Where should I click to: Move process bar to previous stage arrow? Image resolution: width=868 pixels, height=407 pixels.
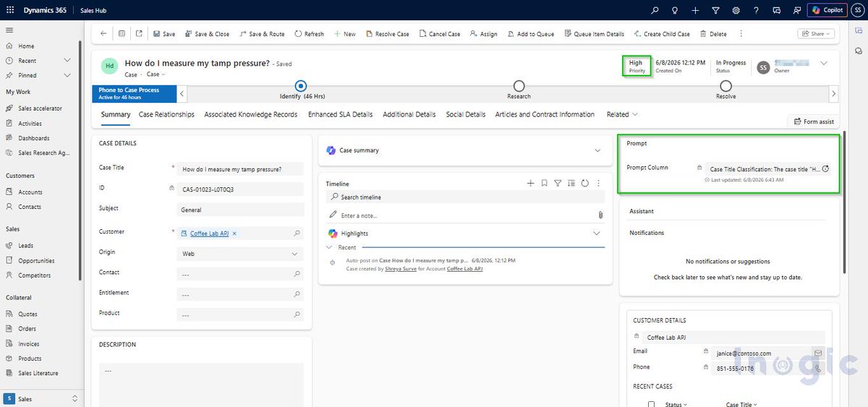182,93
